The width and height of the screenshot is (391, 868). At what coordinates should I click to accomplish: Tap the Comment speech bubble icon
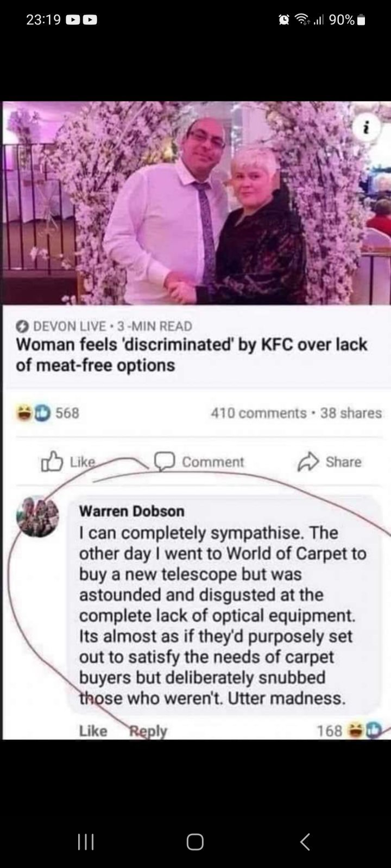(162, 462)
